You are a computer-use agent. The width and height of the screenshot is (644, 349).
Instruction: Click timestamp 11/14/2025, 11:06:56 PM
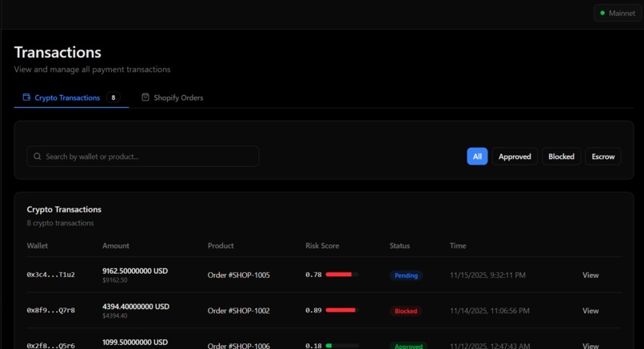tap(490, 311)
